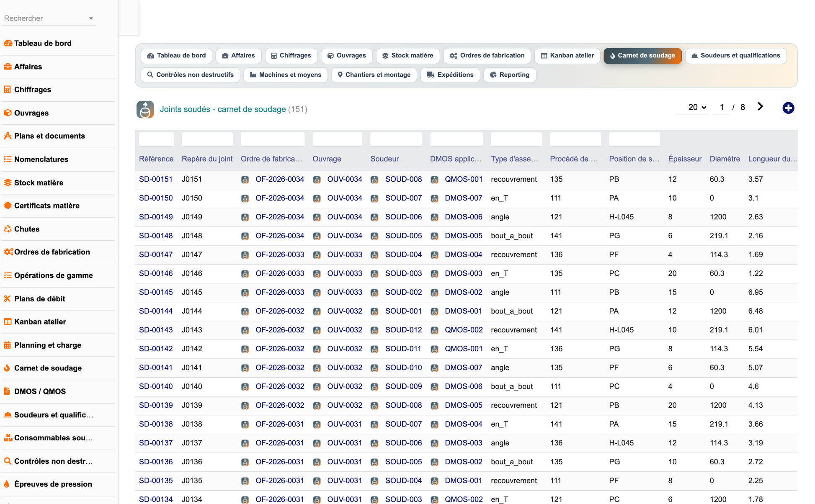Open the Ouvrages top tab

click(346, 56)
